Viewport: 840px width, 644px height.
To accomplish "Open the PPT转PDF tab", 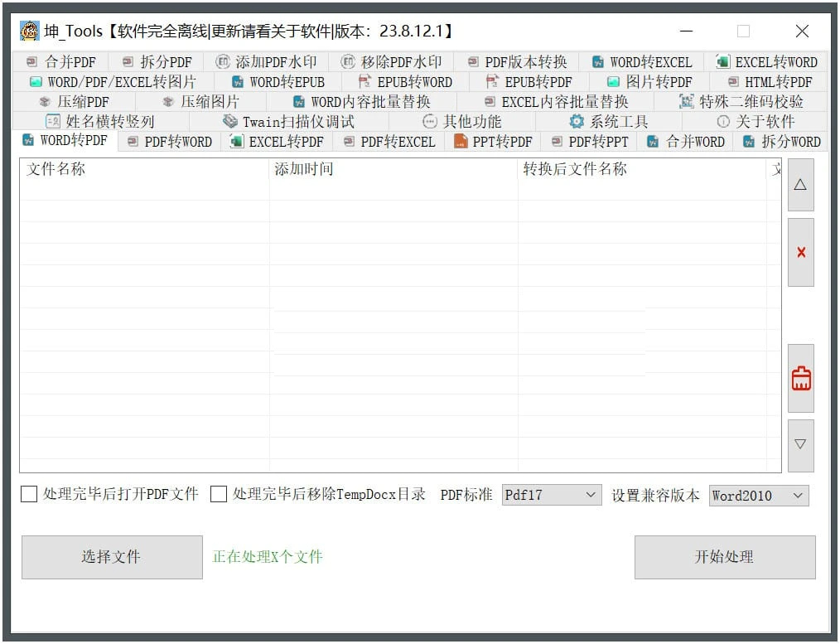I will click(493, 142).
